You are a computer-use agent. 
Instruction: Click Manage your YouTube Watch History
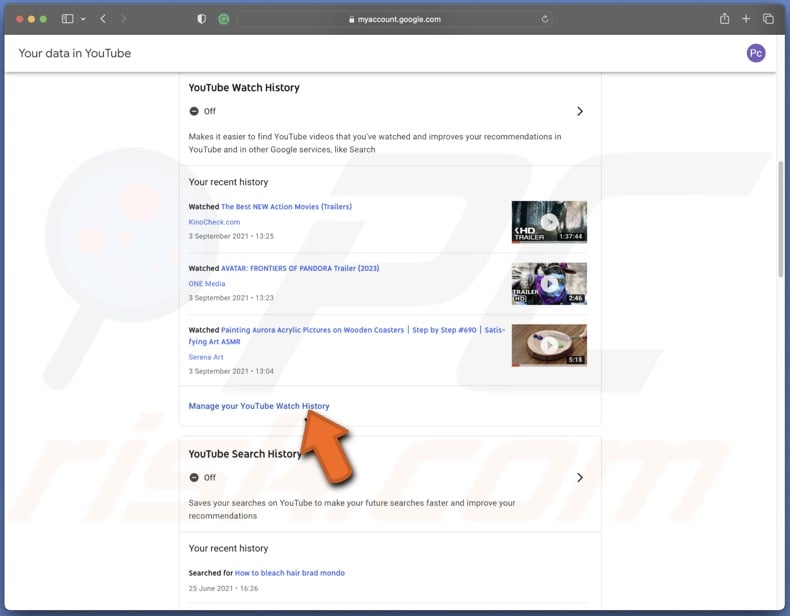coord(259,406)
